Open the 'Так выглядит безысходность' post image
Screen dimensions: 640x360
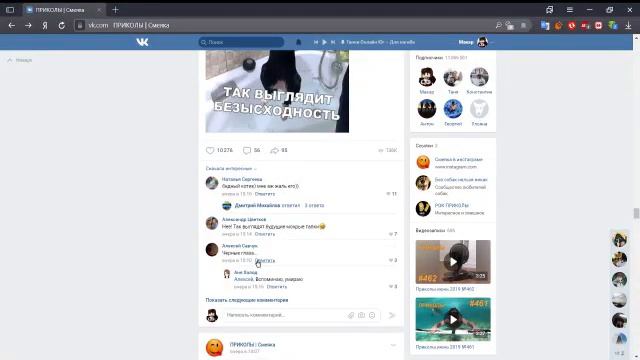(x=277, y=91)
